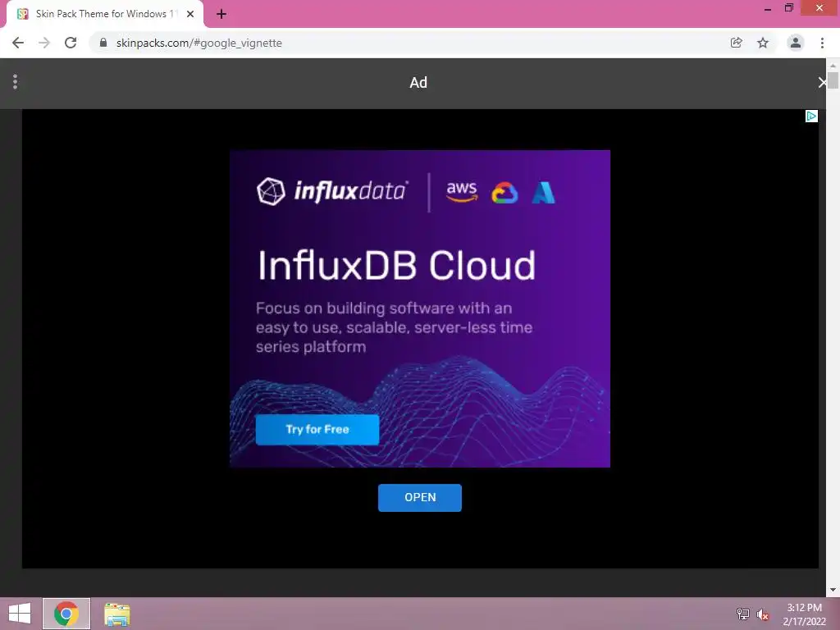Click the page scrollbar down arrow
Screen dimensions: 840x630
(833, 591)
